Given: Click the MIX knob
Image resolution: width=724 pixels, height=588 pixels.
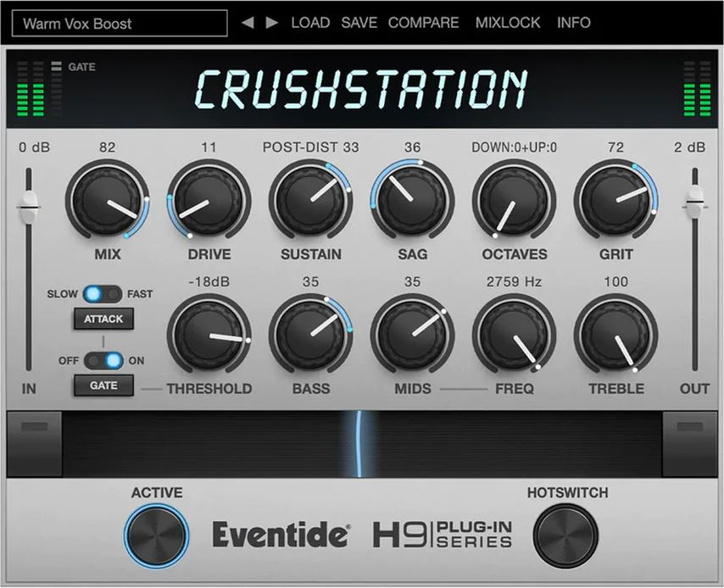Looking at the screenshot, I should [x=107, y=200].
